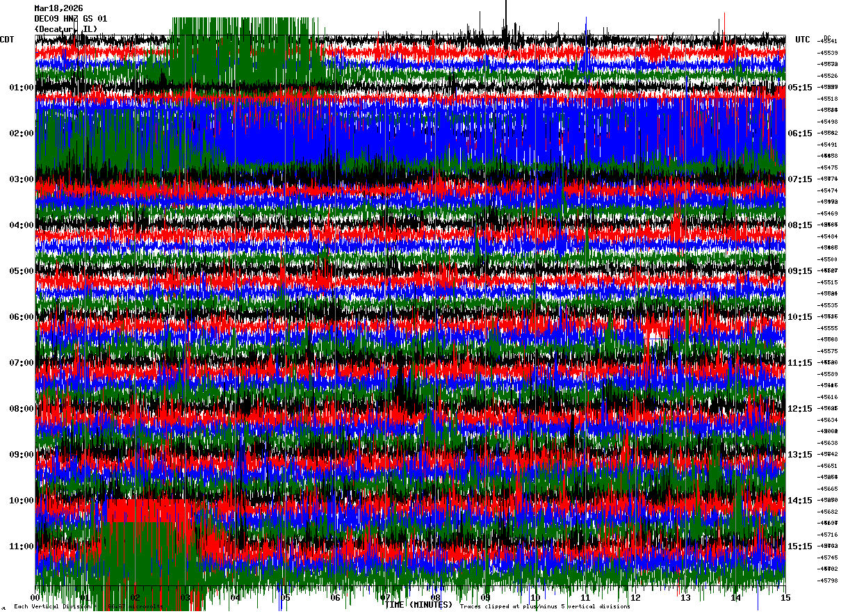Click the DC offset value '-45518'
The image size is (841, 616).
[x=828, y=99]
